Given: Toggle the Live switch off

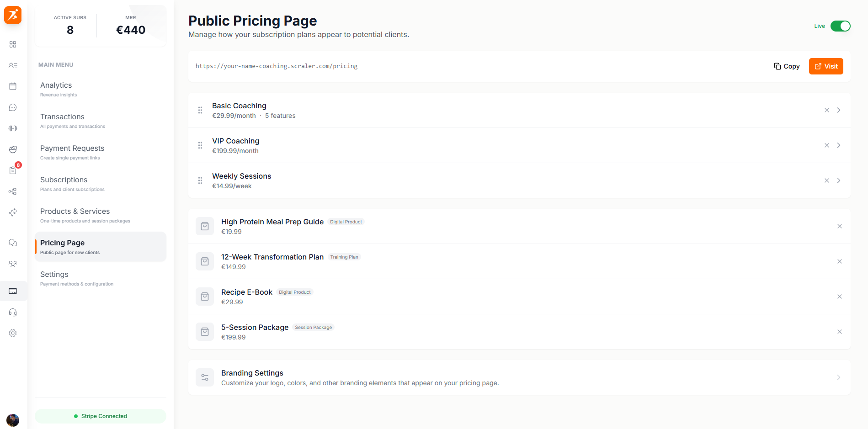Looking at the screenshot, I should pos(840,26).
